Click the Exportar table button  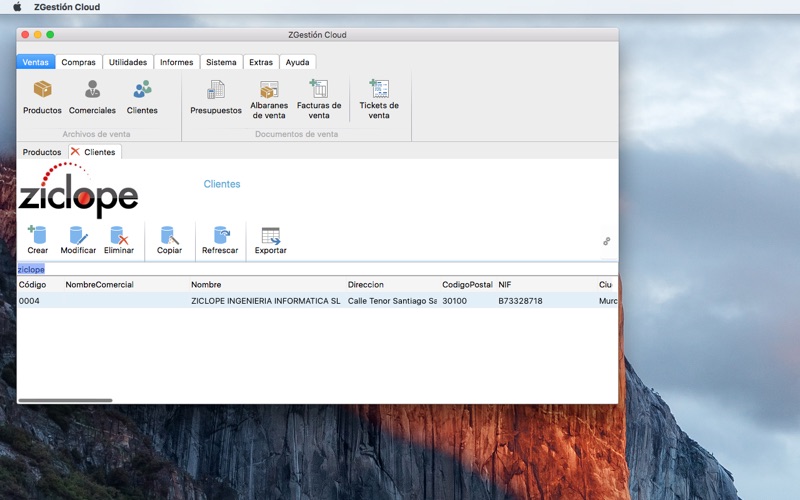(270, 240)
